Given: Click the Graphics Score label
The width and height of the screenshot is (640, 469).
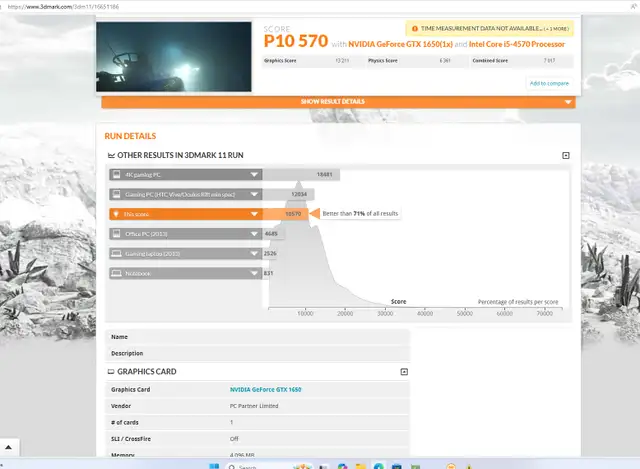Looking at the screenshot, I should pos(280,60).
